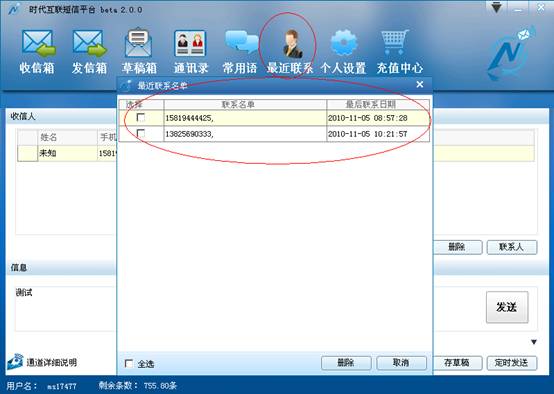
Task: Tick the checkbox for 13825690333
Action: (141, 134)
